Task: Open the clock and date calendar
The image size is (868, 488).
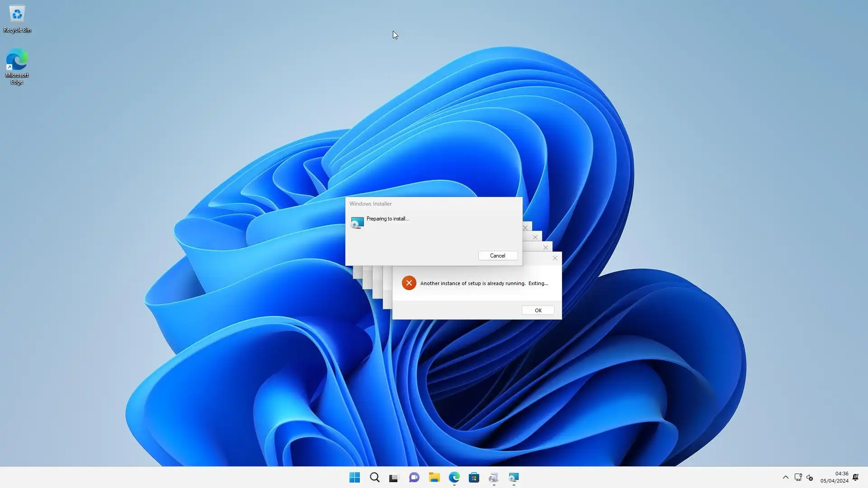Action: tap(835, 478)
